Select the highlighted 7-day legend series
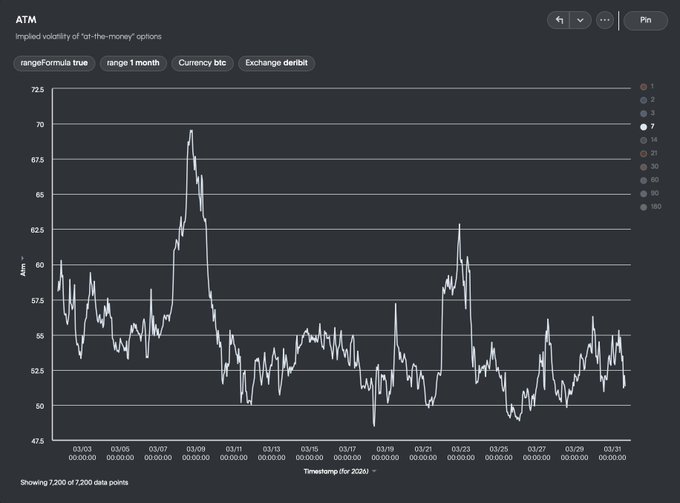 [648, 127]
